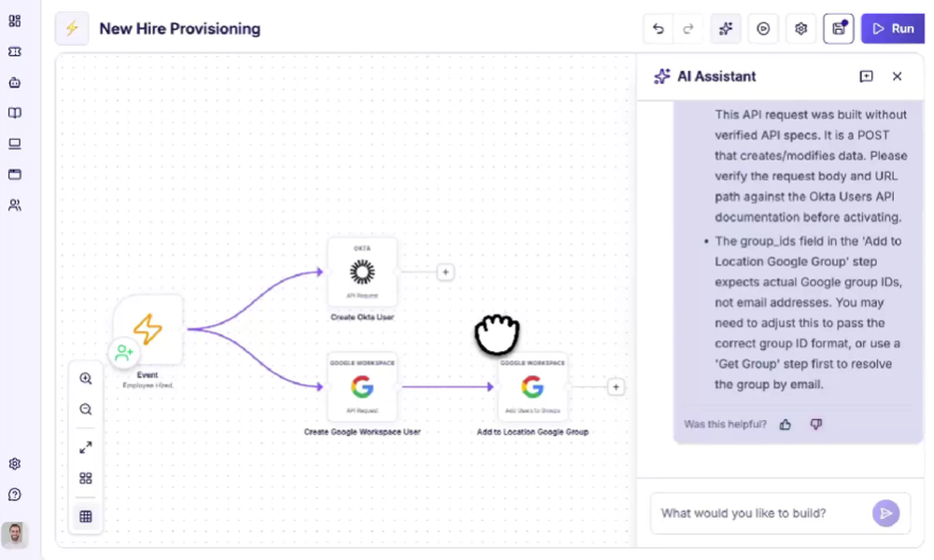The image size is (934, 560).
Task: Add a step after Create Okta User
Action: click(446, 272)
